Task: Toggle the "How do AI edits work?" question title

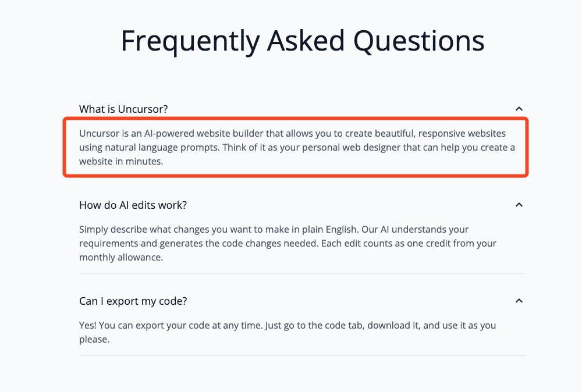Action: (133, 205)
